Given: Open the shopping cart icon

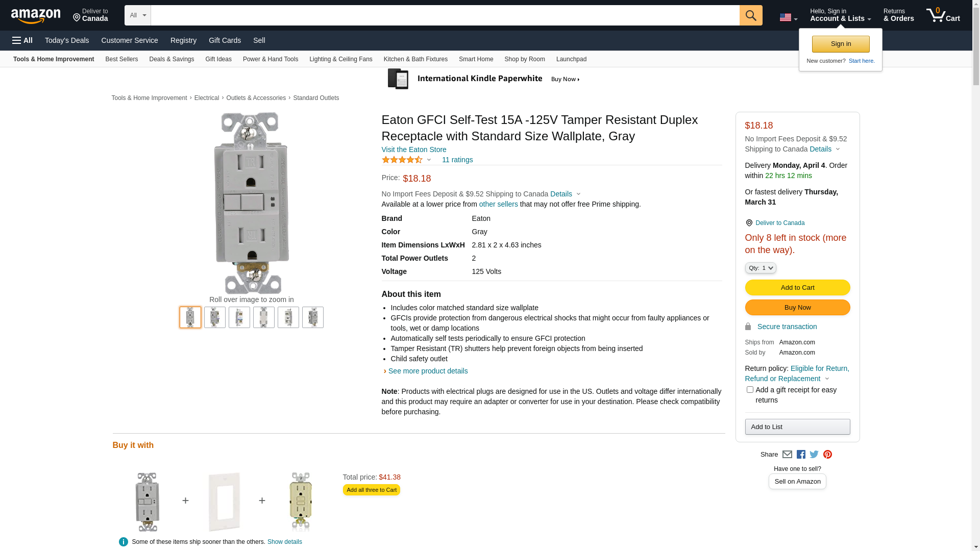Looking at the screenshot, I should coord(943,15).
